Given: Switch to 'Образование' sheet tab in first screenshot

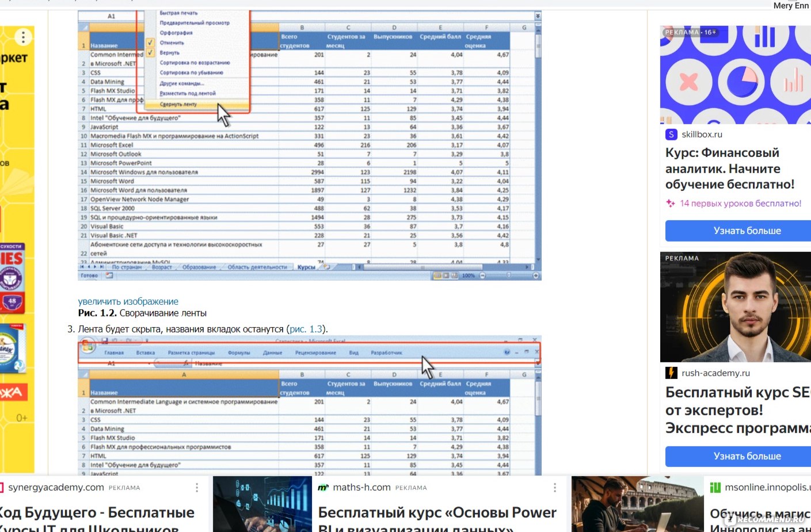Looking at the screenshot, I should (199, 267).
